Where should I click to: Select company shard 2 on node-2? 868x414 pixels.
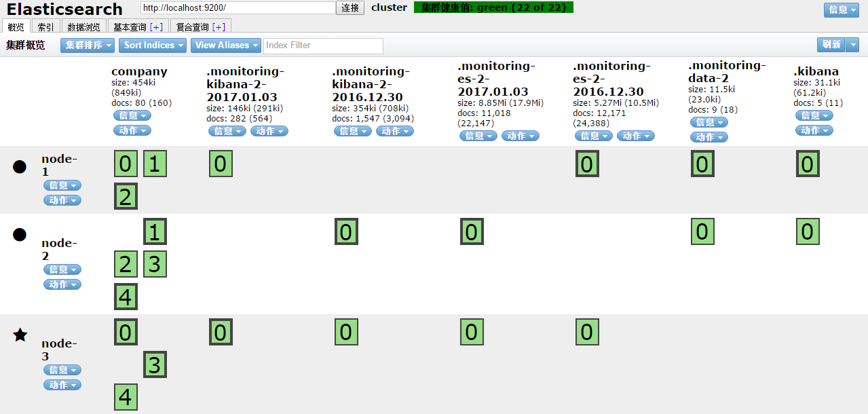coord(126,264)
